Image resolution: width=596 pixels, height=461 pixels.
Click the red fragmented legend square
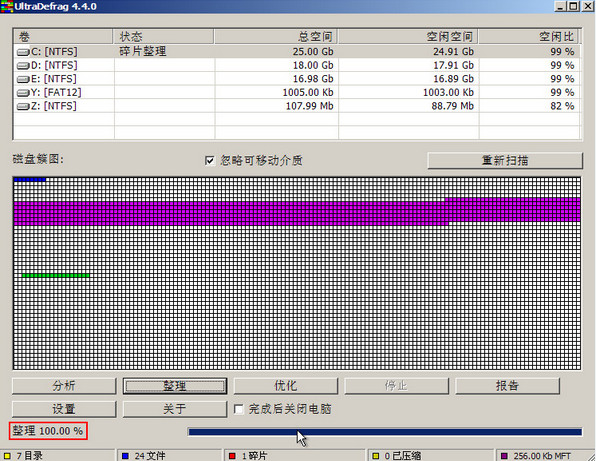point(232,456)
